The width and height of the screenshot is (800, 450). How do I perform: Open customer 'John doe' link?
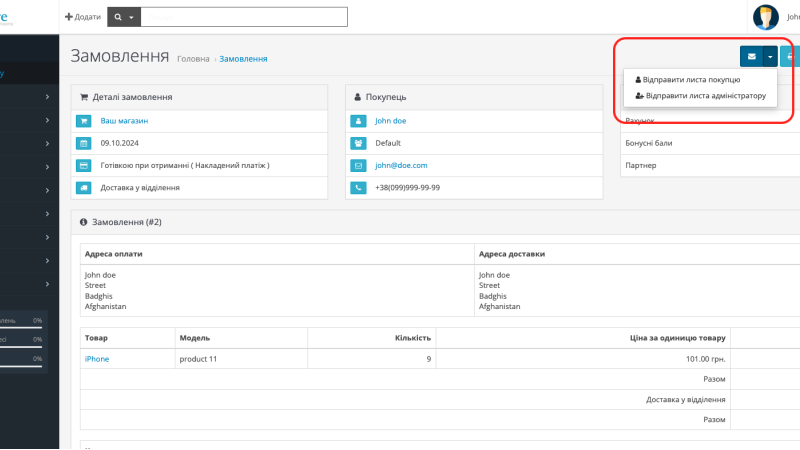click(x=390, y=120)
